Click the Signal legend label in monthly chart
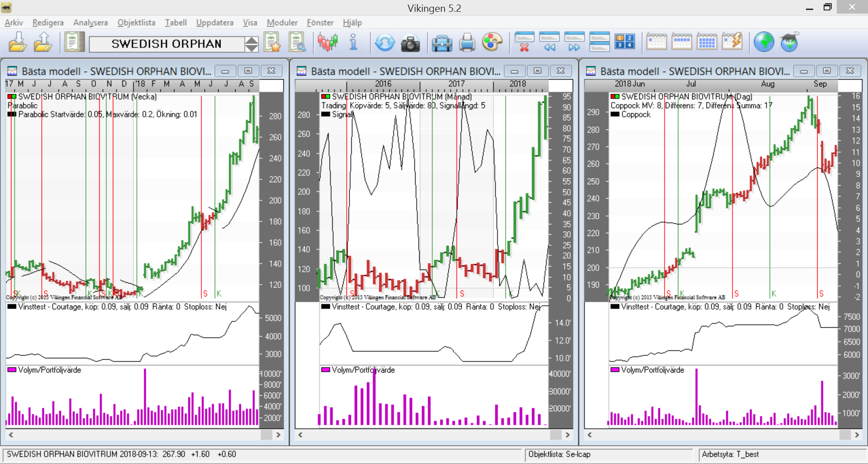Screen dimensions: 868x464 343,115
